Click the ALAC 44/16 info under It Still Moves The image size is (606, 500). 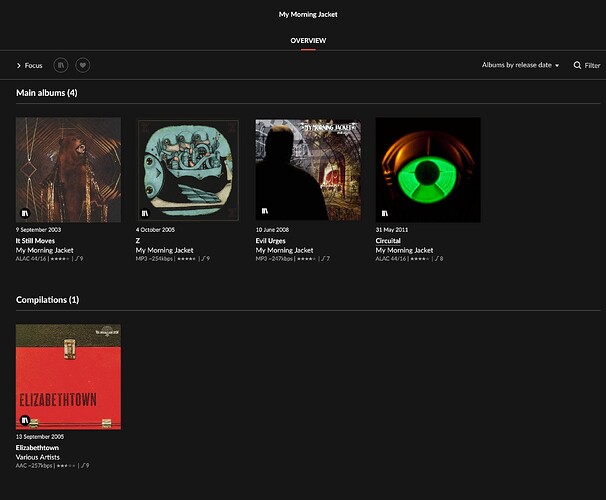click(31, 259)
